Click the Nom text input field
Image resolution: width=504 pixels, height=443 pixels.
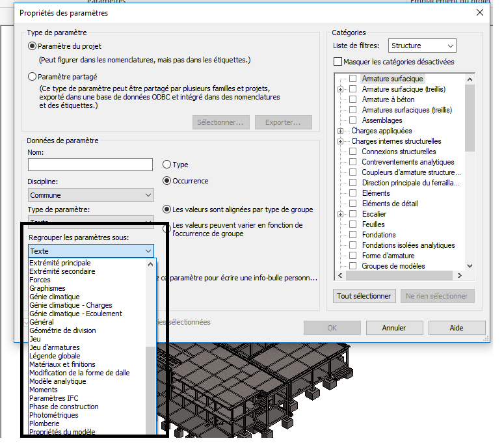pyautogui.click(x=90, y=165)
